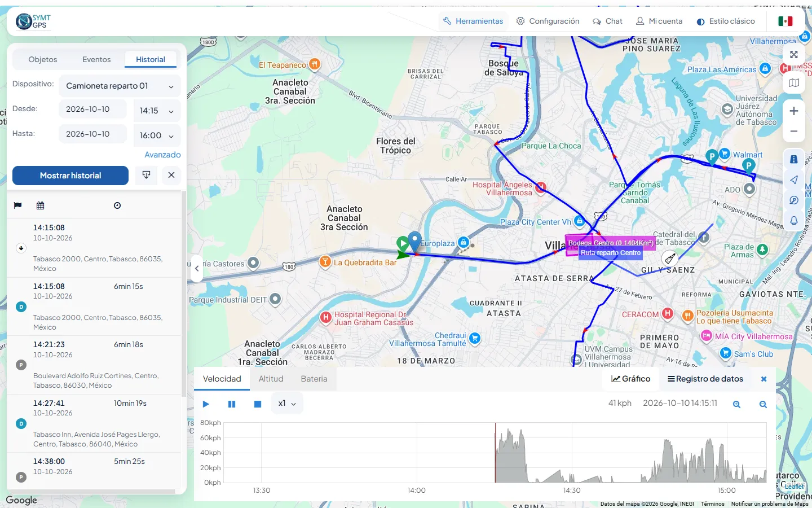
Task: Click the export history icon
Action: (x=146, y=175)
